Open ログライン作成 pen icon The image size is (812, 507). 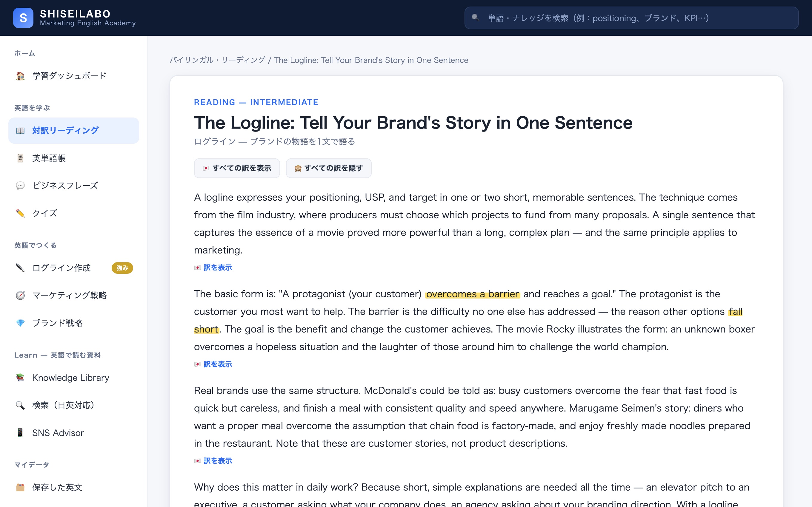coord(20,268)
